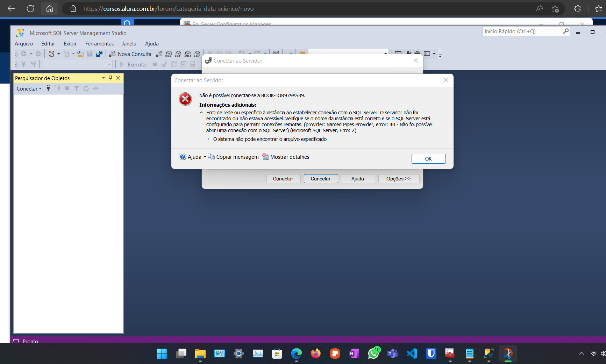Click Copiar mensagem in the error dialog
This screenshot has width=606, height=364.
(234, 157)
